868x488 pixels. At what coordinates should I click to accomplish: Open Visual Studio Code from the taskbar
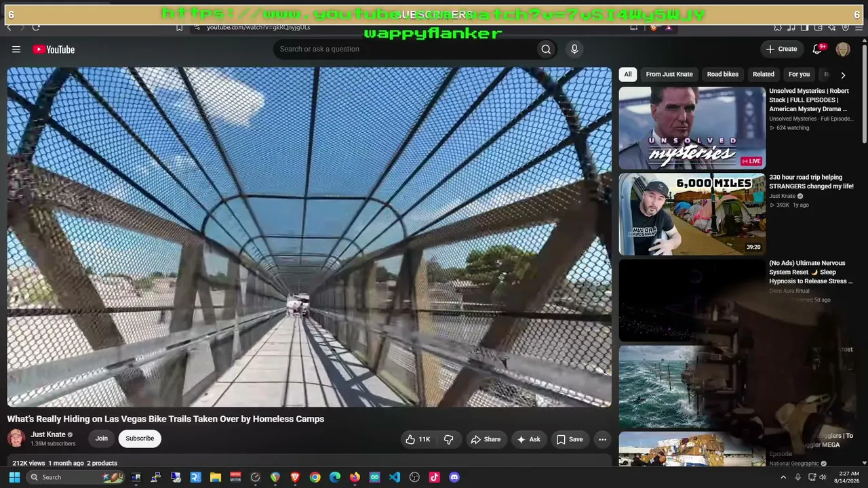395,477
